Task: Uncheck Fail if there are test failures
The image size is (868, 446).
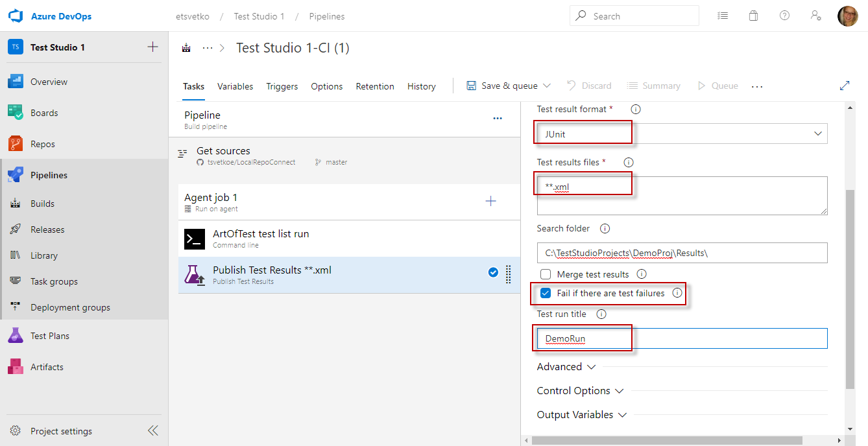Action: [546, 293]
